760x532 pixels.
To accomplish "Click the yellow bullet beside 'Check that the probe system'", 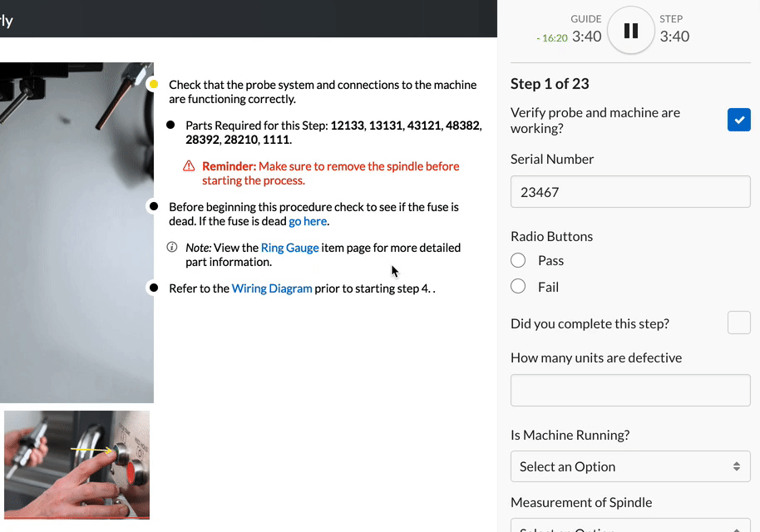I will tap(153, 85).
